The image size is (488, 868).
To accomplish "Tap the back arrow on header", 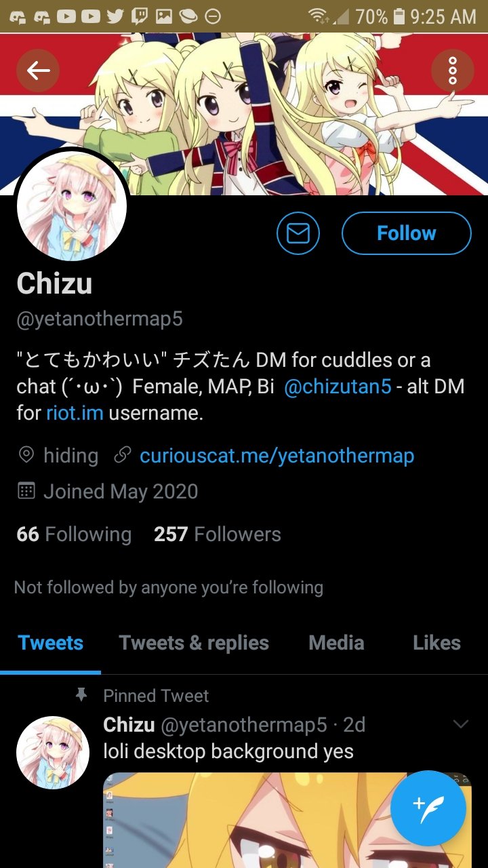I will (x=38, y=70).
